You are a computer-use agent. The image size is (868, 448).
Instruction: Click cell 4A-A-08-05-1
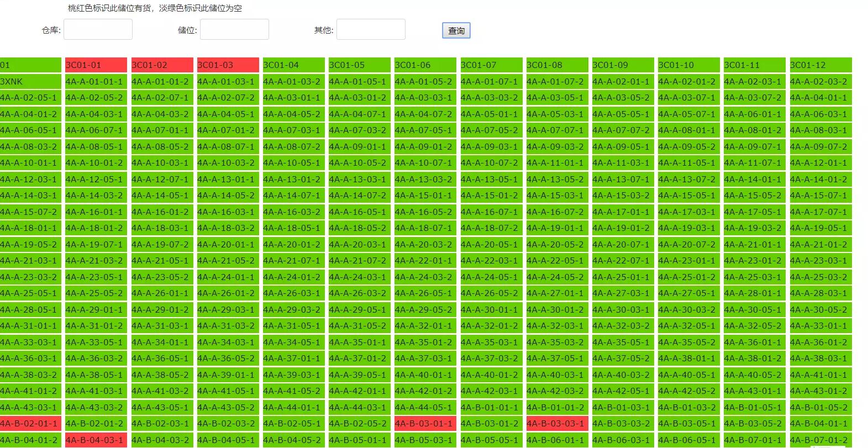pos(96,147)
